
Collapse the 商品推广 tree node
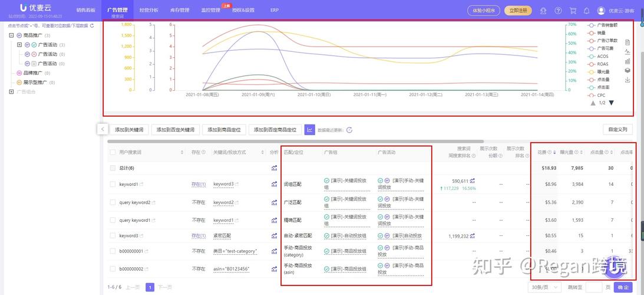pos(11,35)
